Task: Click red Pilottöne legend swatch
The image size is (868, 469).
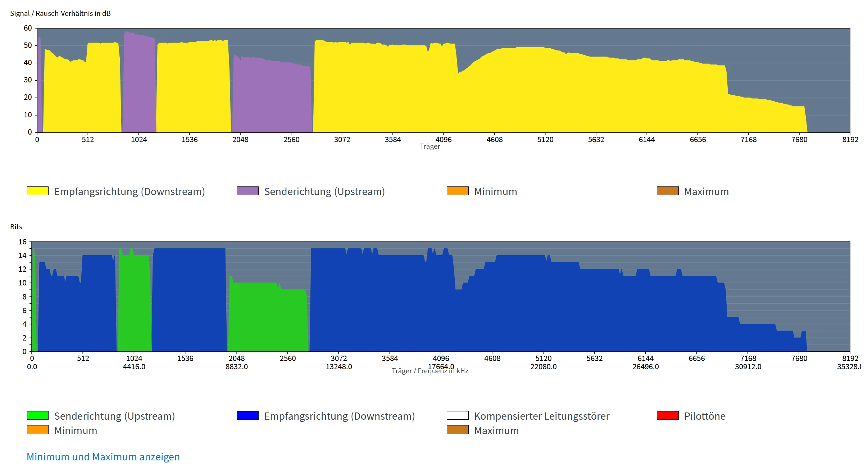Action: pos(668,415)
